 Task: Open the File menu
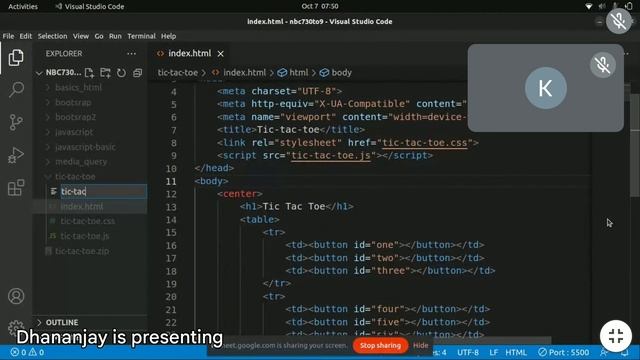(8, 36)
